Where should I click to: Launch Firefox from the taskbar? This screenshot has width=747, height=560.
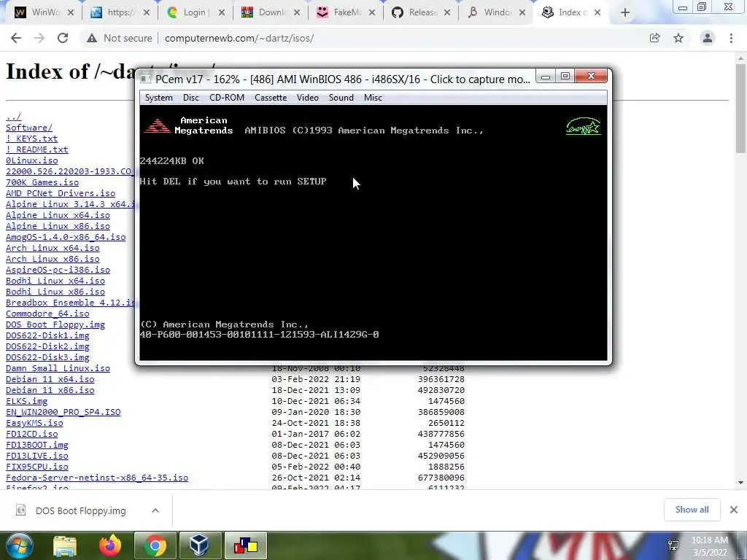[x=110, y=545]
